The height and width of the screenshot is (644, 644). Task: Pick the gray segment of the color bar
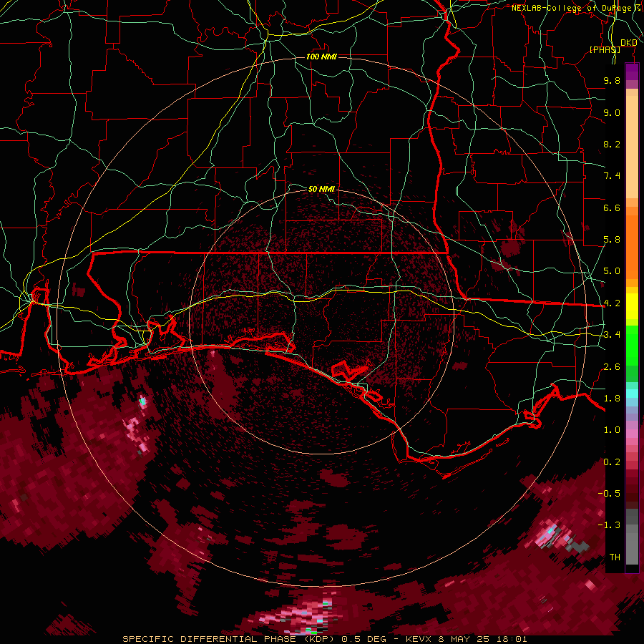point(632,538)
